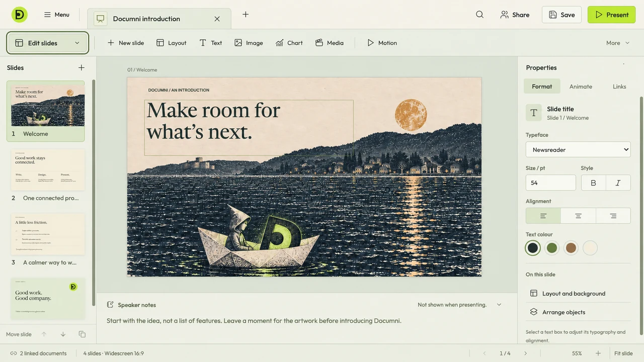Open the search tool
This screenshot has width=644, height=362.
tap(479, 15)
